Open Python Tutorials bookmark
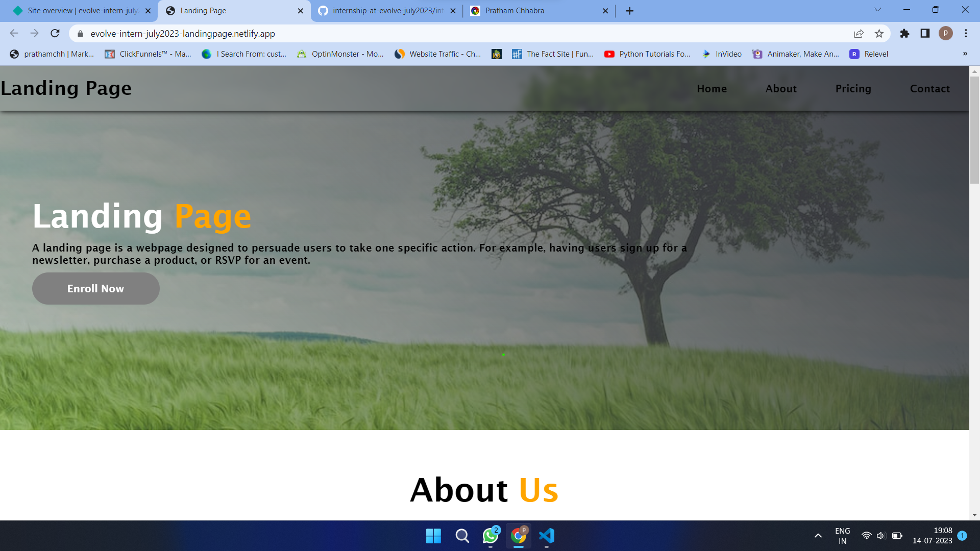980x551 pixels. pyautogui.click(x=647, y=54)
